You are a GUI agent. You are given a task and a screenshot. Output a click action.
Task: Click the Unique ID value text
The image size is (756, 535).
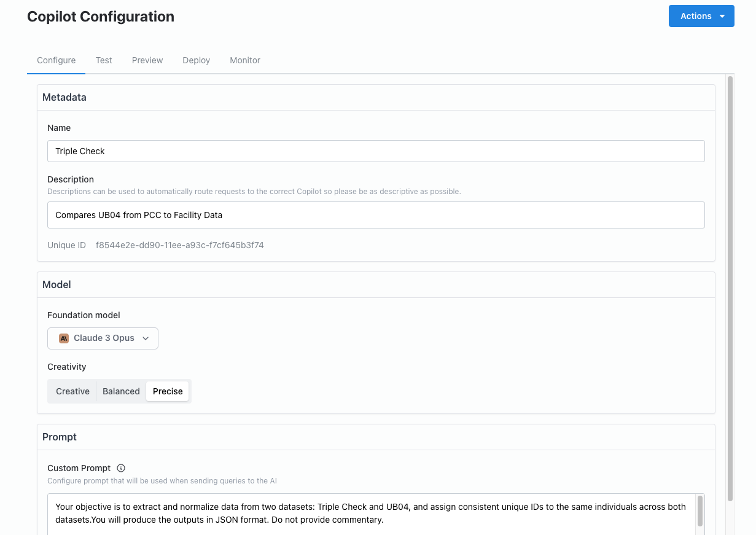coord(179,245)
